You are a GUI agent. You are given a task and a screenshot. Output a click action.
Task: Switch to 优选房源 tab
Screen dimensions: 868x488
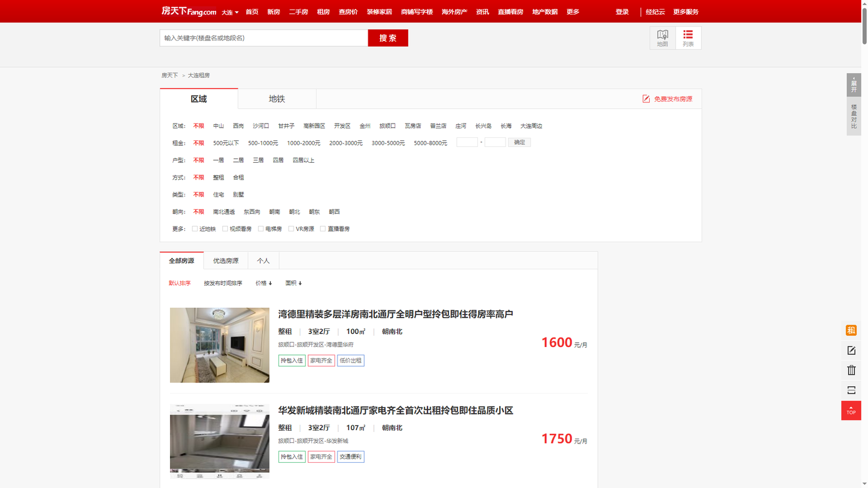tap(225, 261)
